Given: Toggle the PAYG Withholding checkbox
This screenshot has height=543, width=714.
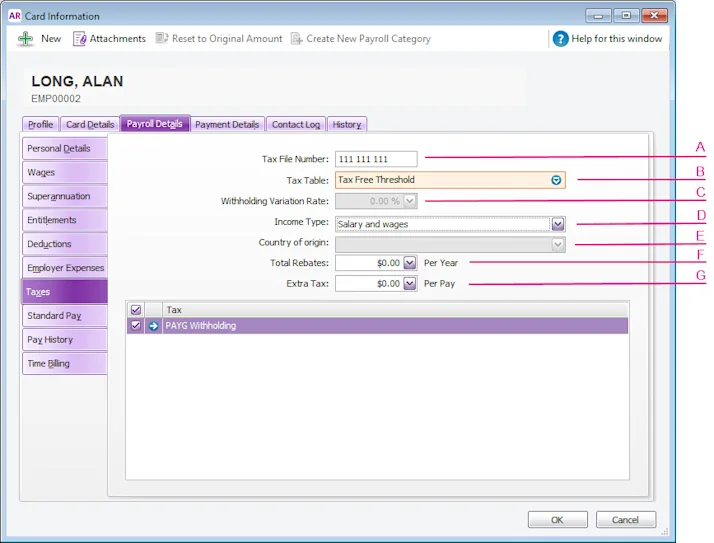Looking at the screenshot, I should tap(136, 325).
